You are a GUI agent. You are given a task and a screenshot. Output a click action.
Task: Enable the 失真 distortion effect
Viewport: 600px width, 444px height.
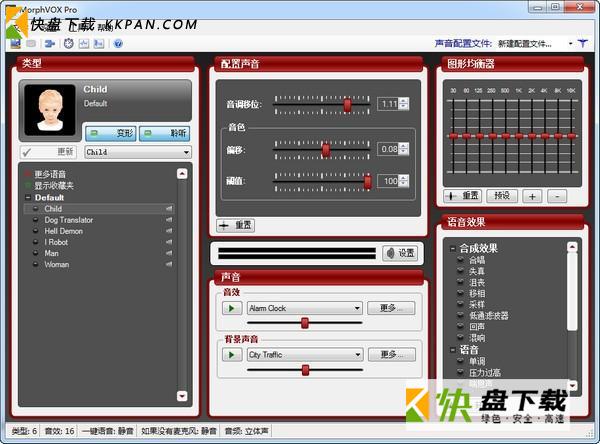pyautogui.click(x=461, y=271)
